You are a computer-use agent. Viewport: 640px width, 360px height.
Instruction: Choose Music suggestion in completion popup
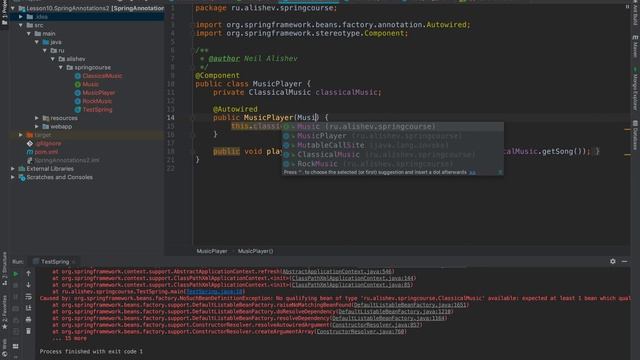pos(393,127)
